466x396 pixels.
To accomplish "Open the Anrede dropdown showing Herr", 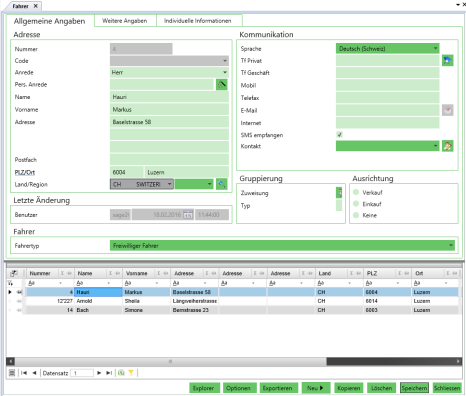I will (x=225, y=72).
